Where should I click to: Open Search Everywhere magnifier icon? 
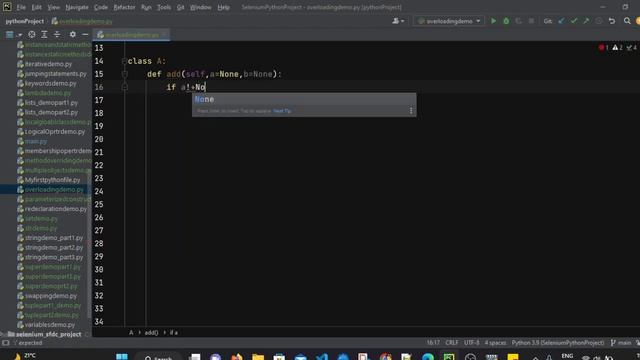[x=627, y=21]
